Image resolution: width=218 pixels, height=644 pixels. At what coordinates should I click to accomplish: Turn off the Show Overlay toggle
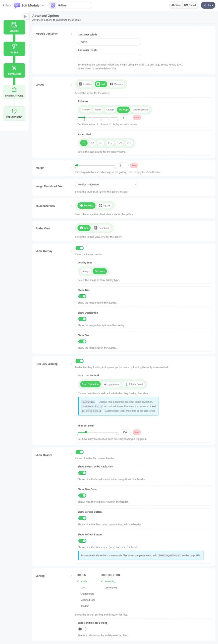click(80, 248)
